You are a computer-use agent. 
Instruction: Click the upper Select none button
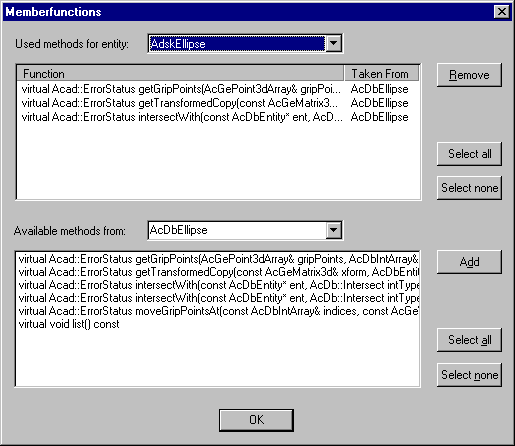pos(469,188)
